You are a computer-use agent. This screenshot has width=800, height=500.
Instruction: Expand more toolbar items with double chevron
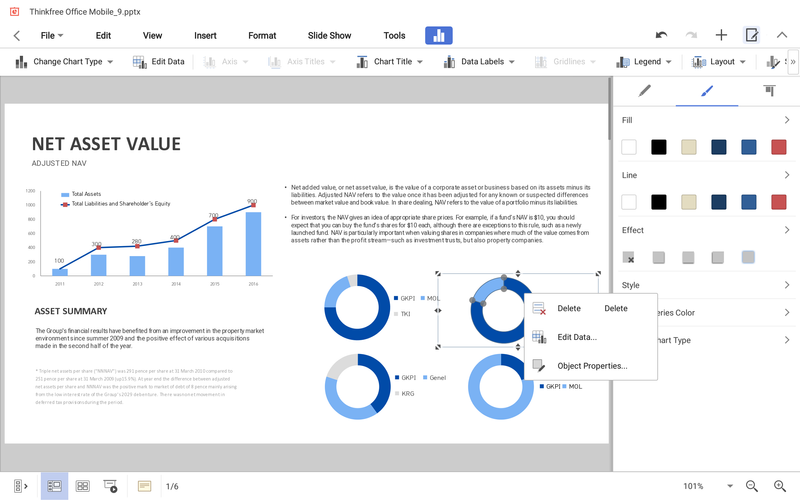coord(793,62)
